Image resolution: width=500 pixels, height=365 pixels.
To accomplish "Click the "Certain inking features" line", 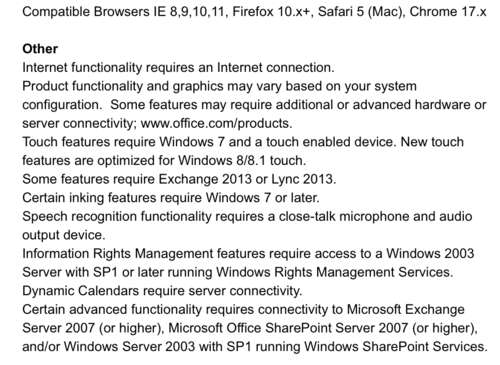I will (171, 198).
